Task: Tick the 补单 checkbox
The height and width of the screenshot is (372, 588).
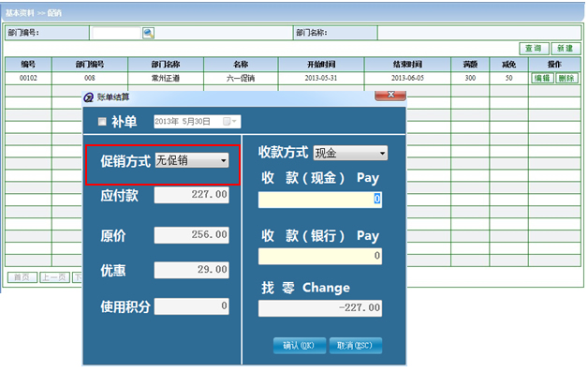Action: pyautogui.click(x=102, y=122)
